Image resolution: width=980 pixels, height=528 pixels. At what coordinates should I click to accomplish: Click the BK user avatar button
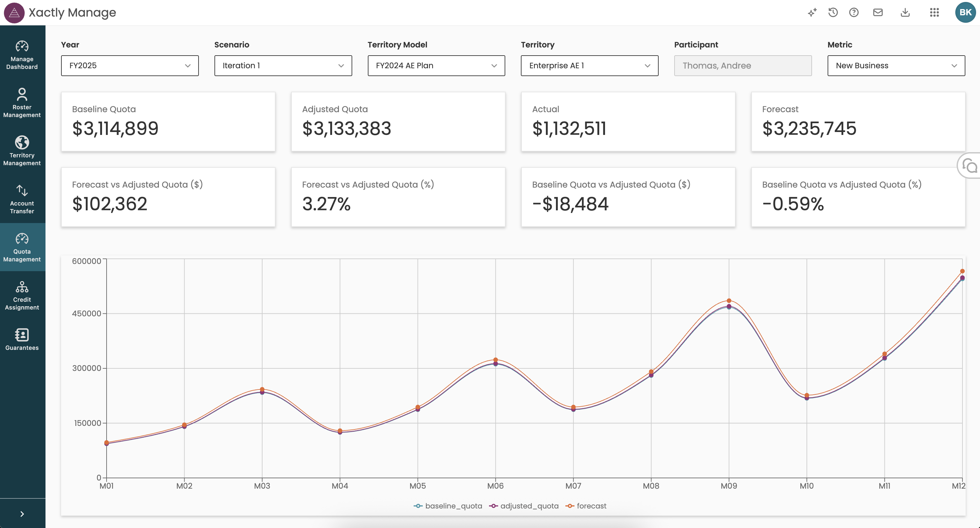pyautogui.click(x=965, y=13)
